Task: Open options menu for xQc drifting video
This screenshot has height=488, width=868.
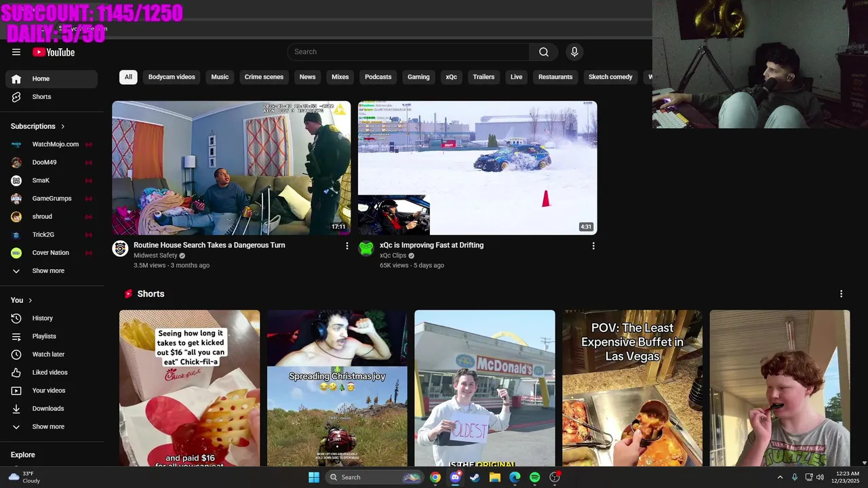Action: (x=593, y=246)
